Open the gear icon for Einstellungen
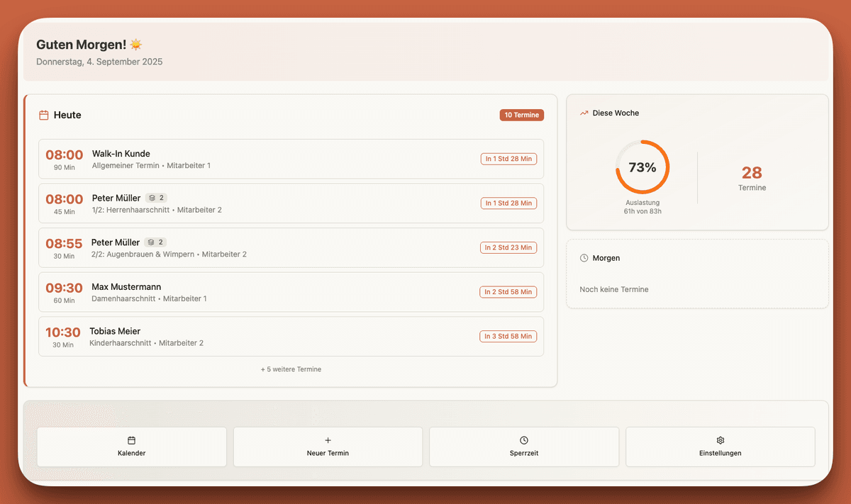Screen dimensions: 851x504 click(720, 440)
